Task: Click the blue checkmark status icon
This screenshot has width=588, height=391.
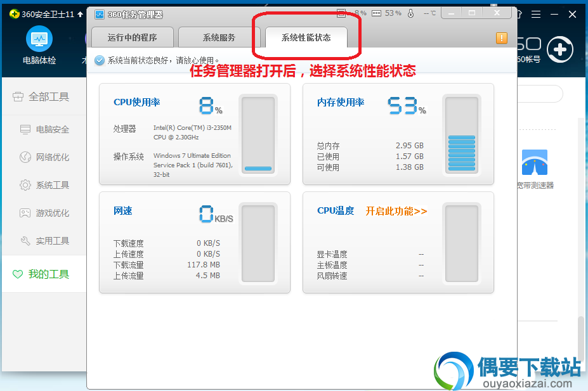Action: click(100, 60)
